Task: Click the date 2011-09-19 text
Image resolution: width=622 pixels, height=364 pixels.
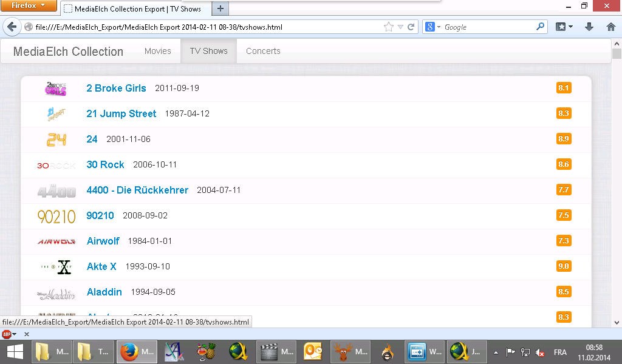Action: pos(177,89)
